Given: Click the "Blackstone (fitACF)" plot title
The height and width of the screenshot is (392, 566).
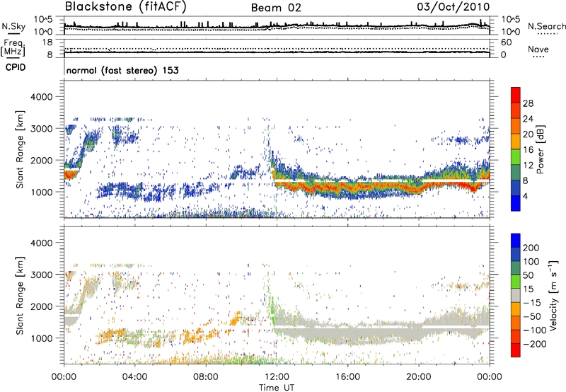Looking at the screenshot, I should (125, 6).
